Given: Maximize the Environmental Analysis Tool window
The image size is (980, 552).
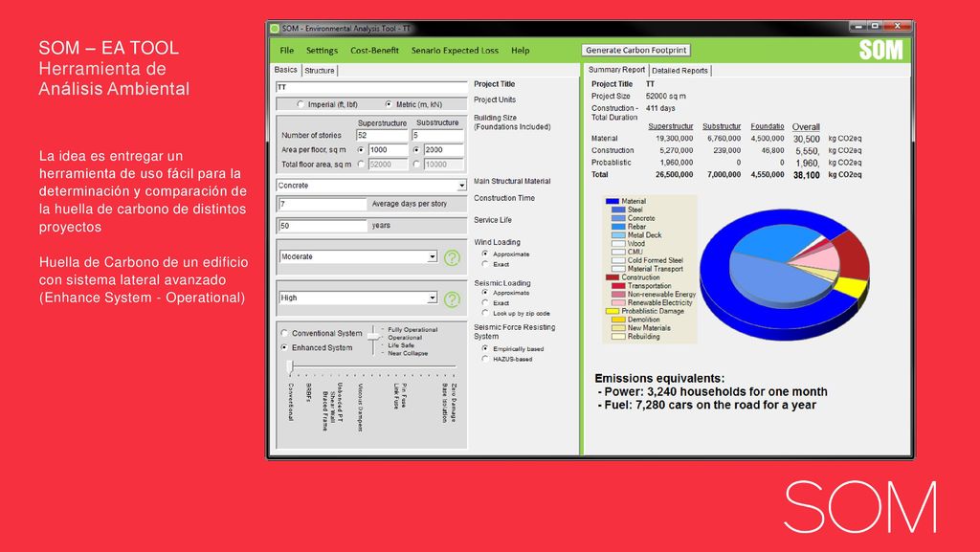Looking at the screenshot, I should [x=876, y=26].
